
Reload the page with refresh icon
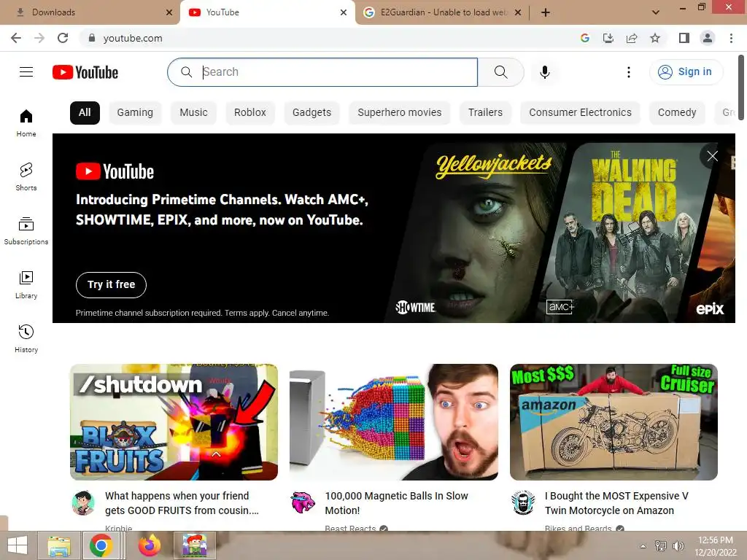click(63, 38)
